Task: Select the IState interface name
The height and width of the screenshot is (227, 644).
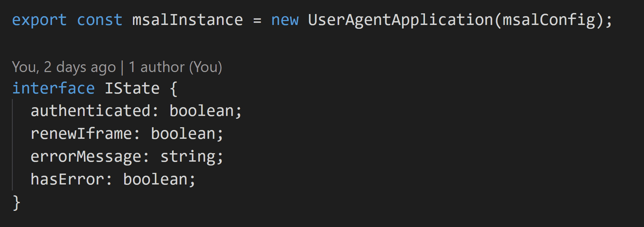Action: coord(132,88)
